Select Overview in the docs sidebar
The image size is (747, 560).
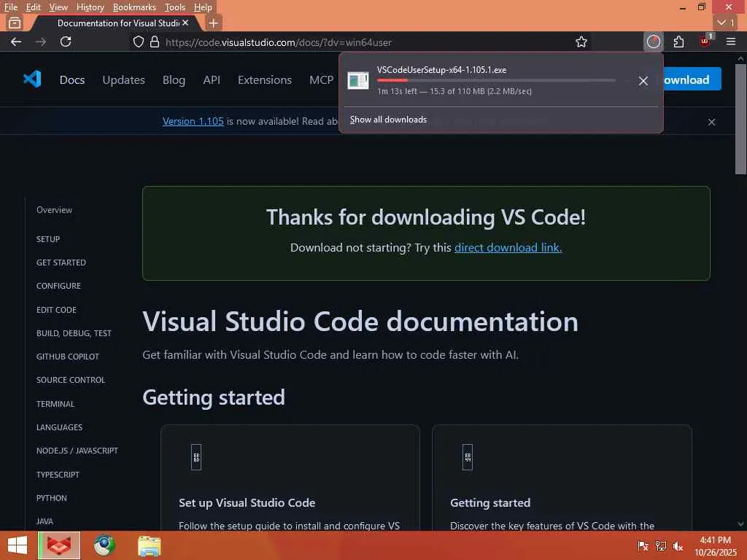pyautogui.click(x=54, y=209)
